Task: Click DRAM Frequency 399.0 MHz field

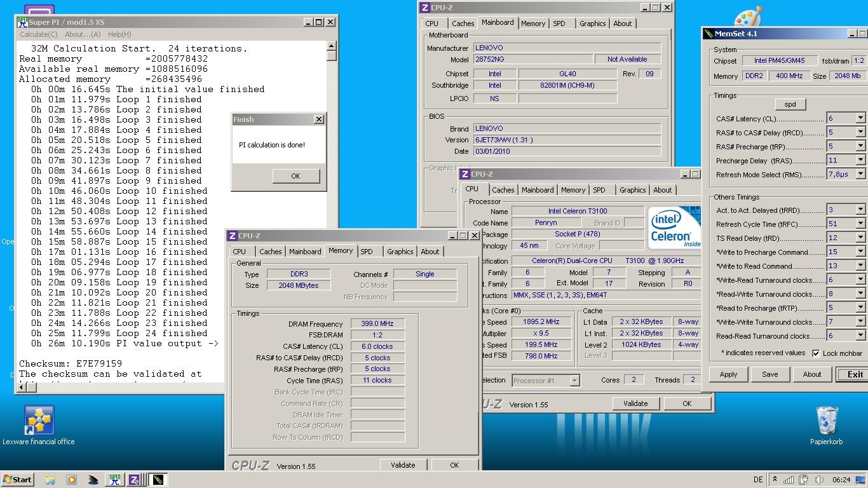Action: pos(377,324)
